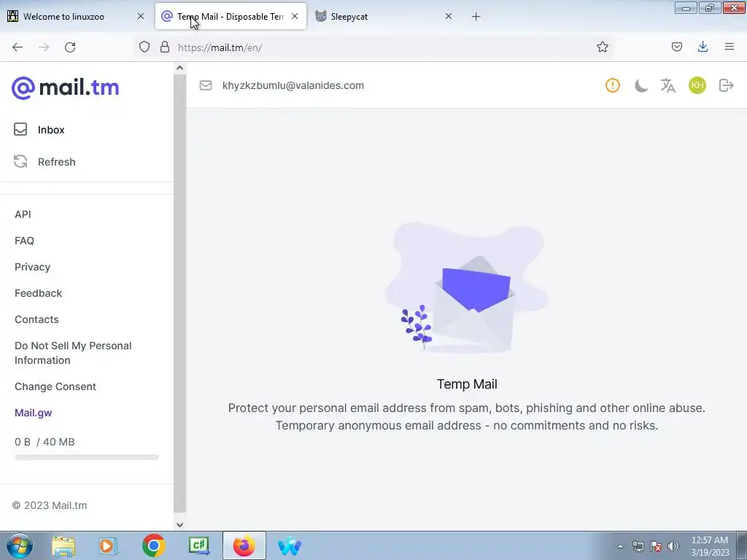Click the mail.tm logo

[65, 87]
